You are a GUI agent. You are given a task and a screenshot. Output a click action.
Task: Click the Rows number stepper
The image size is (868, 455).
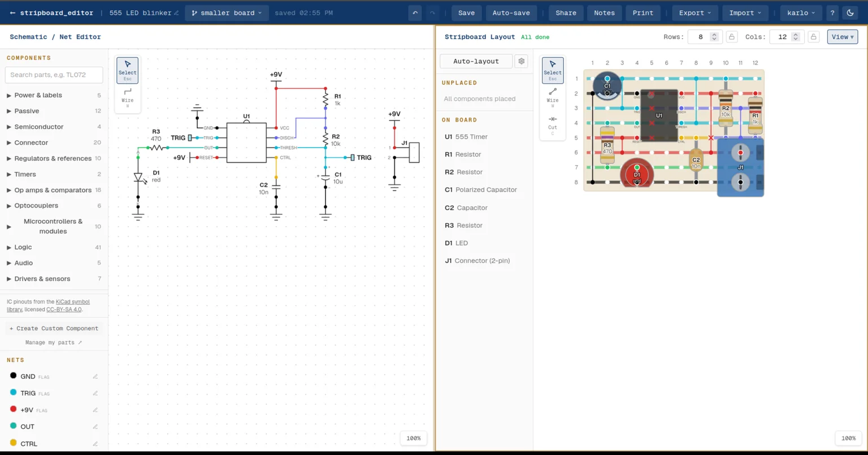tap(714, 37)
